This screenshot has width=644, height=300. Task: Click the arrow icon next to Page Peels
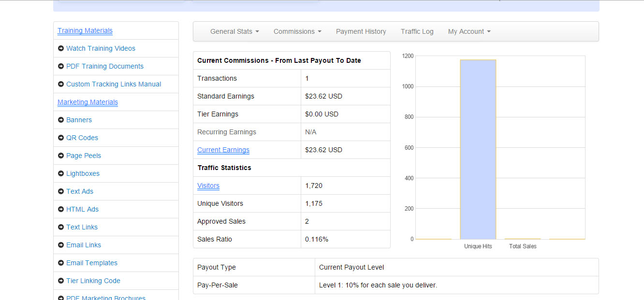[x=61, y=156]
